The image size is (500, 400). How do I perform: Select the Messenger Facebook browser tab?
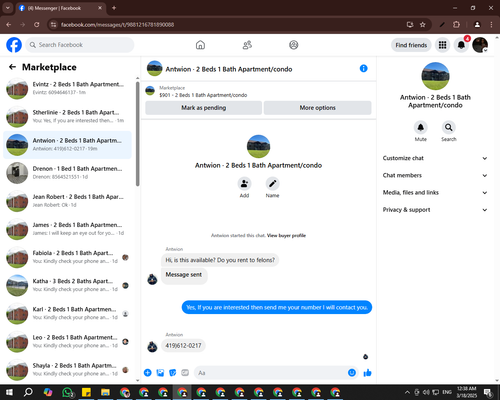point(61,8)
